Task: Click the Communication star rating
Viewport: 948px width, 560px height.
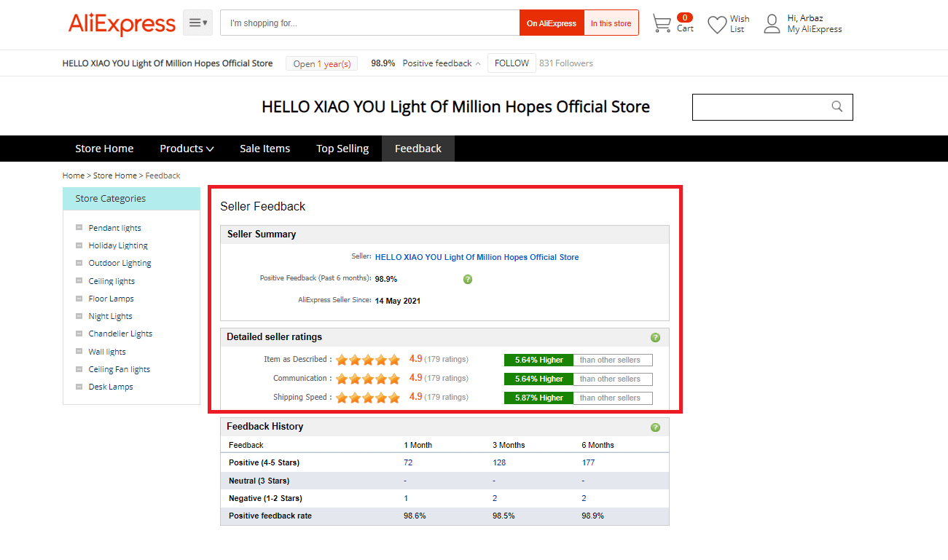Action: [368, 379]
